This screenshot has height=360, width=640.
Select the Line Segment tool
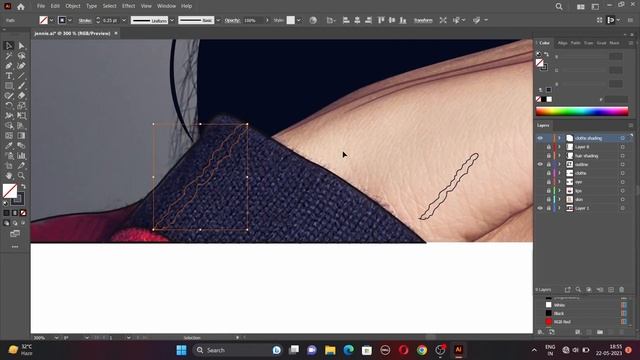tap(21, 76)
